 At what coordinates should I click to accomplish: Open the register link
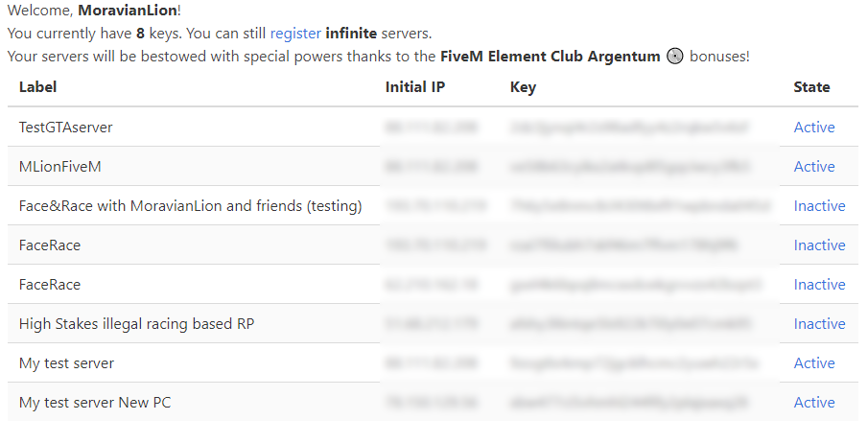[x=295, y=34]
